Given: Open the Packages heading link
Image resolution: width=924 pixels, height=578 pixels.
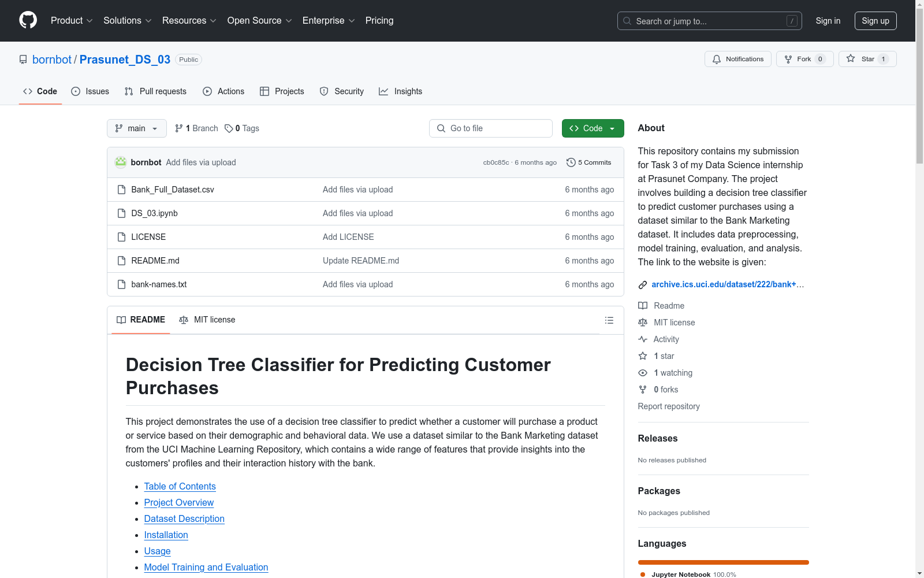Looking at the screenshot, I should click(x=659, y=491).
